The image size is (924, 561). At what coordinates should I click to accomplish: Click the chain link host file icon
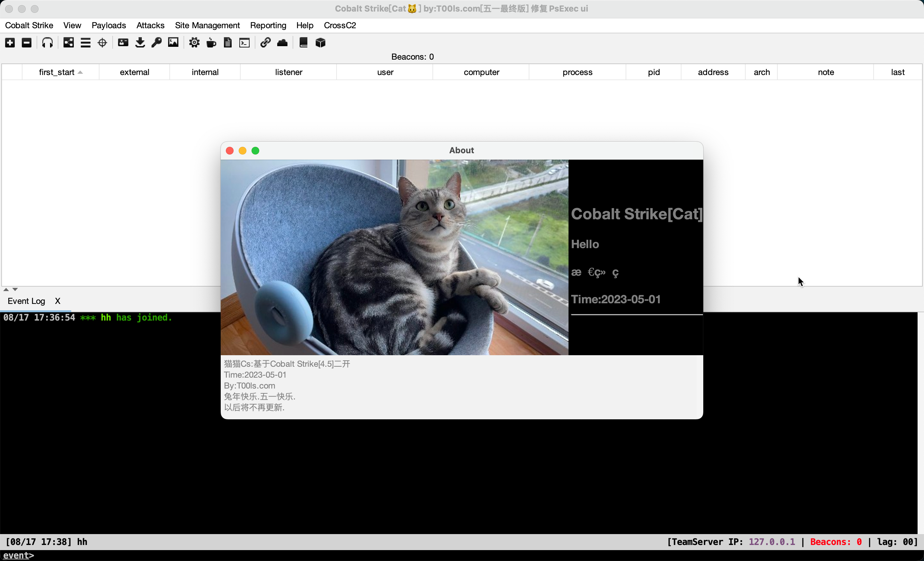pos(266,43)
